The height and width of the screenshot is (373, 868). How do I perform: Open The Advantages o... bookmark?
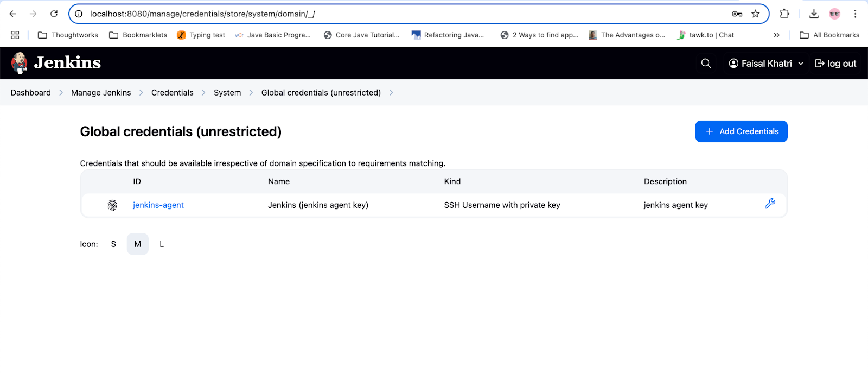(x=627, y=35)
